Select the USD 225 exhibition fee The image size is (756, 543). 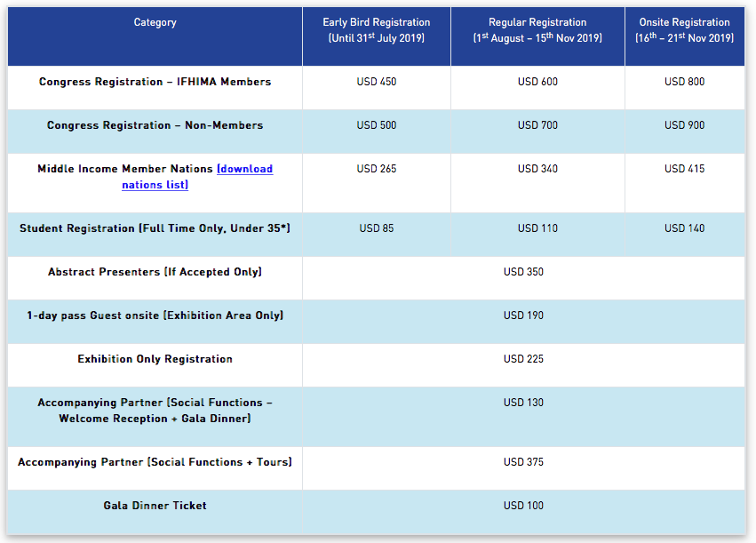[523, 359]
